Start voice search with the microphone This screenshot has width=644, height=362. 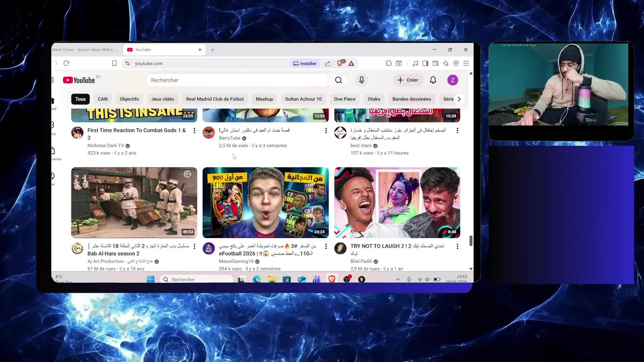pos(361,80)
